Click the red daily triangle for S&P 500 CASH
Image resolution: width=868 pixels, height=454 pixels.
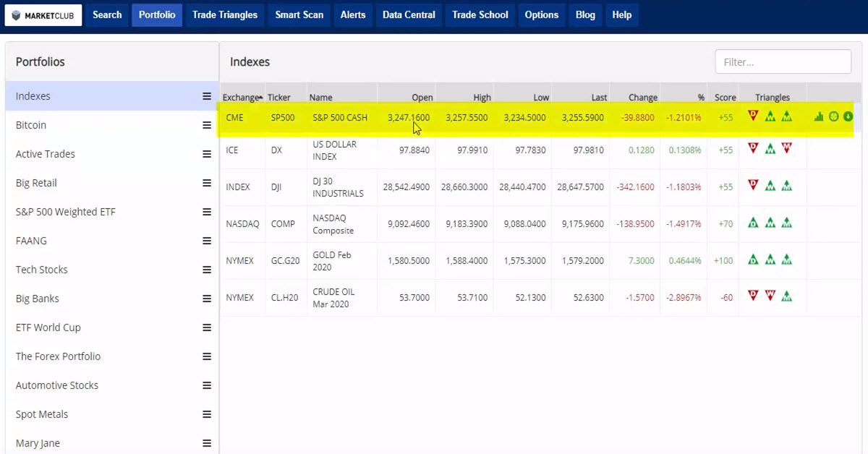coord(753,116)
